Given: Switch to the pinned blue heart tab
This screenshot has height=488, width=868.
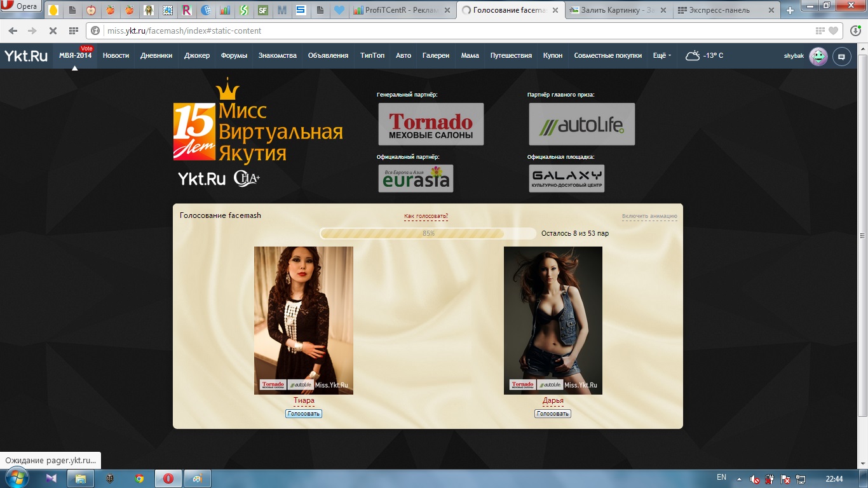Looking at the screenshot, I should 339,10.
